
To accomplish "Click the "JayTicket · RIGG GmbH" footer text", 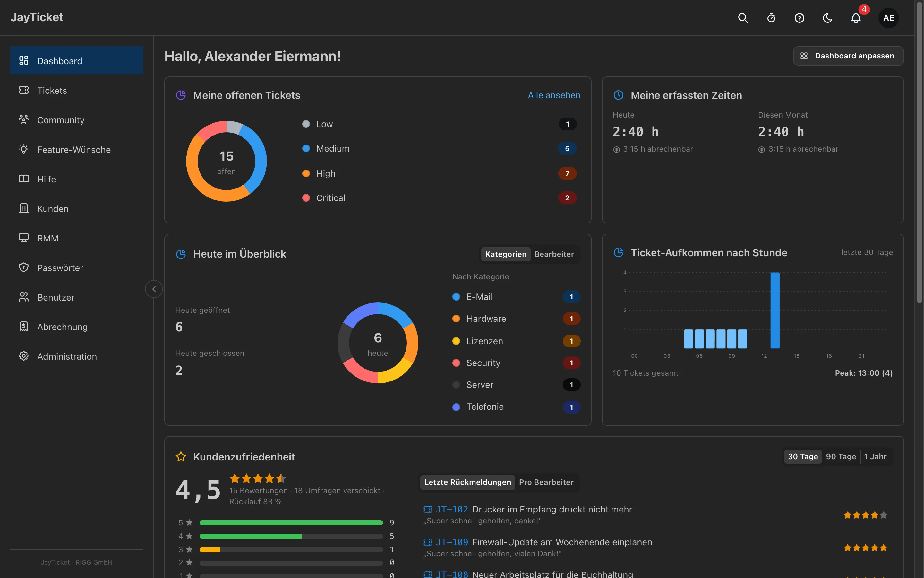I will click(x=77, y=562).
